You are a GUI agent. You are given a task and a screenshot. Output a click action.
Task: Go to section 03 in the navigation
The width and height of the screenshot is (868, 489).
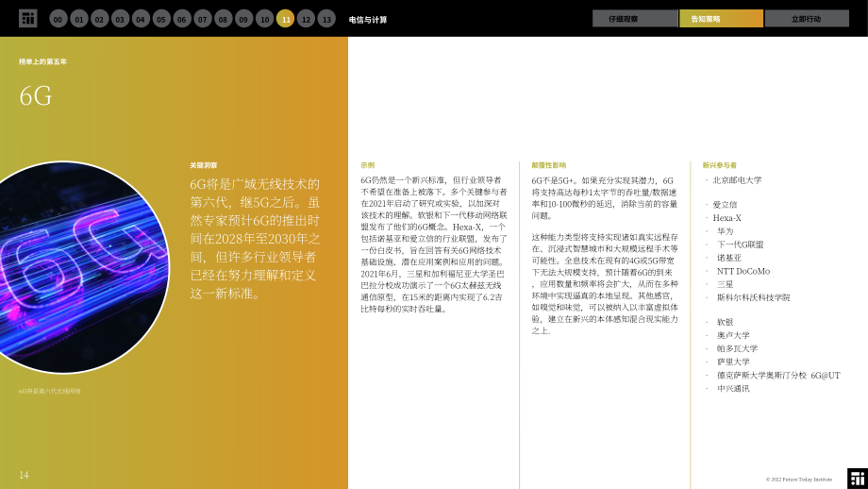[120, 19]
